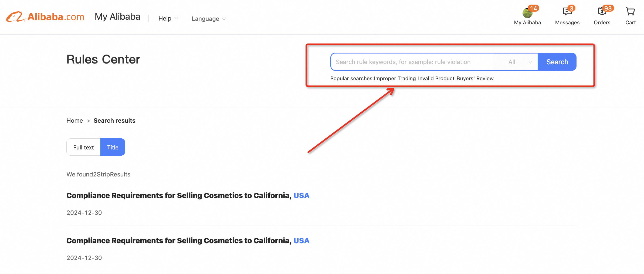Click the Messages notification badge showing 3
This screenshot has height=274, width=644.
[571, 8]
